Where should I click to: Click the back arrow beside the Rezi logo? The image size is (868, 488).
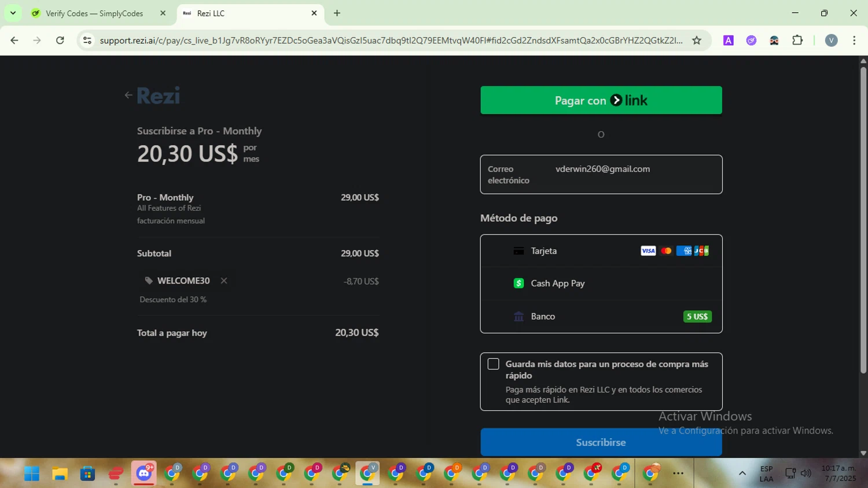pyautogui.click(x=128, y=96)
